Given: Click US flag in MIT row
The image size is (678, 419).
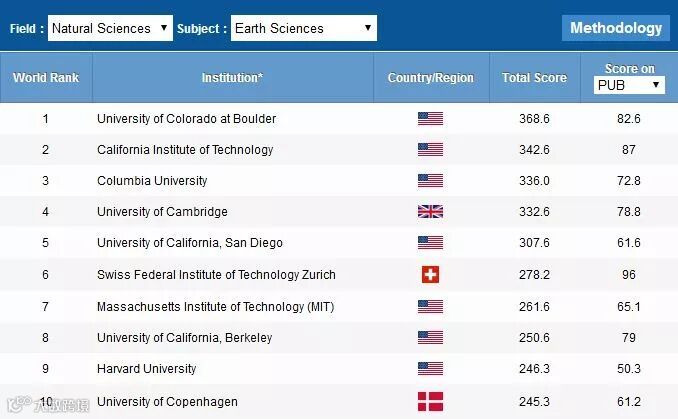Looking at the screenshot, I should click(430, 306).
